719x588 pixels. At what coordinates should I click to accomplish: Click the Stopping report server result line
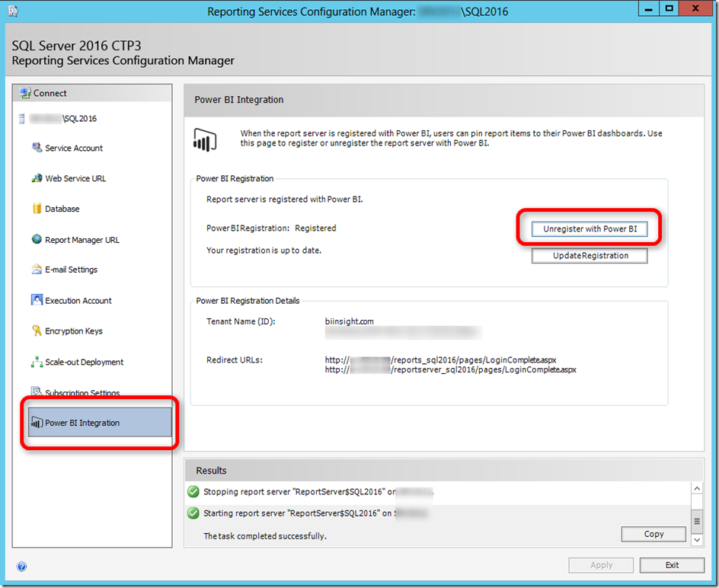coord(318,492)
